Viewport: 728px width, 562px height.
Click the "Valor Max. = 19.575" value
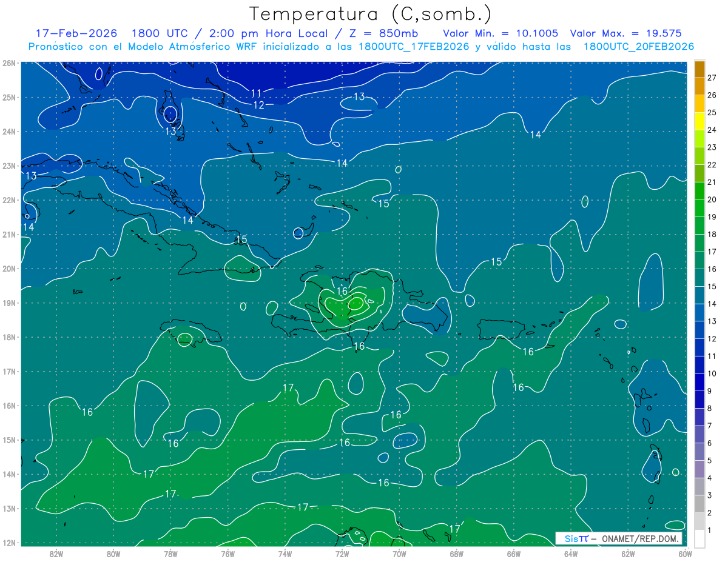(626, 33)
